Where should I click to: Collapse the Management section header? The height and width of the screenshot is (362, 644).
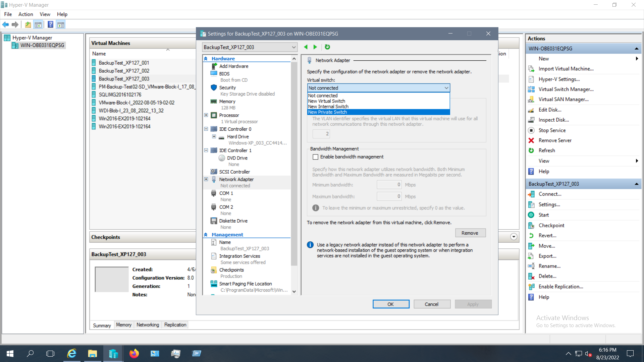tap(206, 235)
